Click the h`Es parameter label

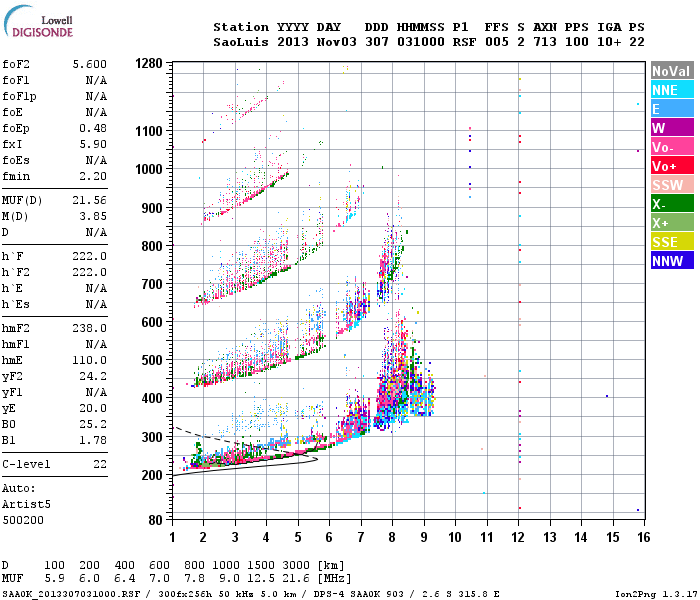pos(16,304)
